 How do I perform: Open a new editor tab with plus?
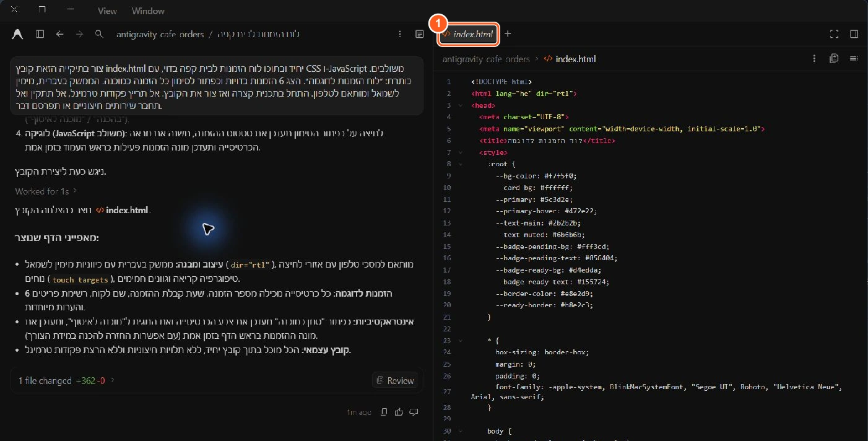pyautogui.click(x=508, y=34)
